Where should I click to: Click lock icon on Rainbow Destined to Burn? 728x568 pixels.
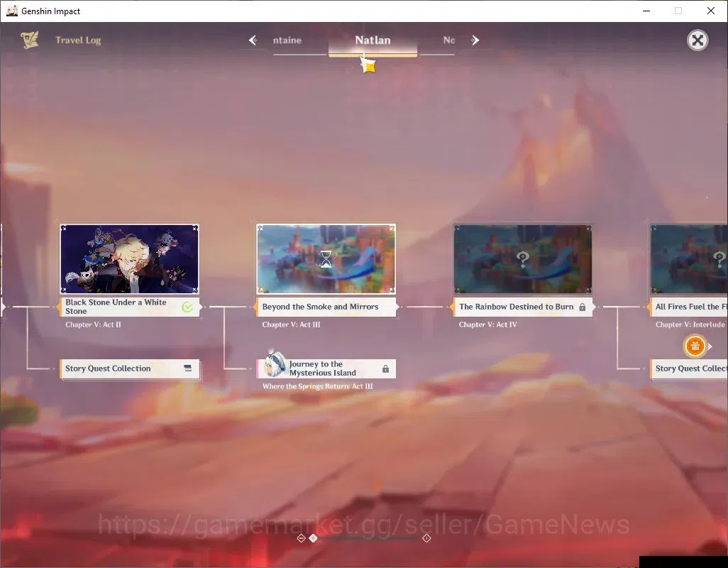(x=583, y=307)
